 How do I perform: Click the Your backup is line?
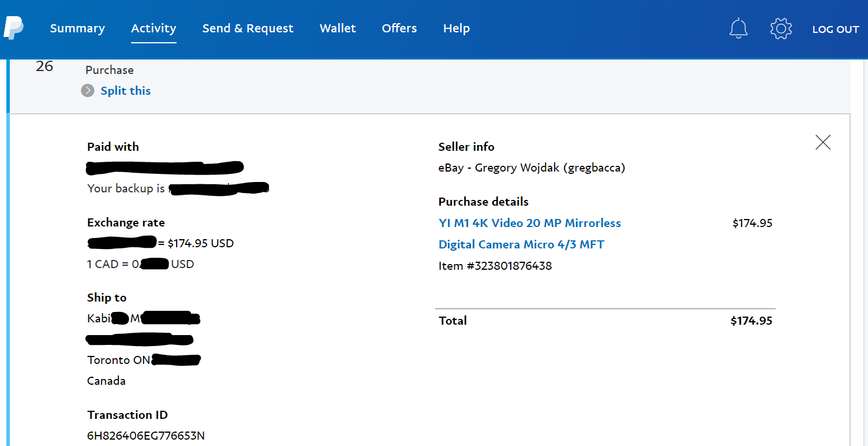pos(178,188)
